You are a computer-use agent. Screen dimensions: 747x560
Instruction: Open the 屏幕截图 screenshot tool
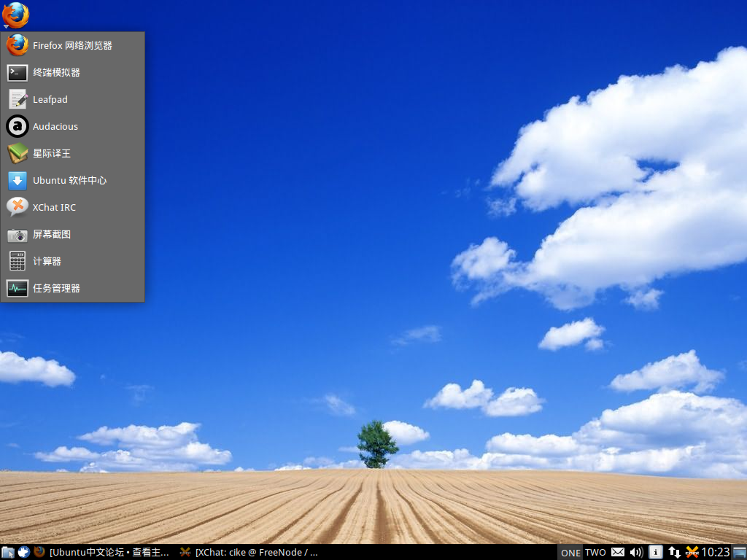tap(72, 235)
